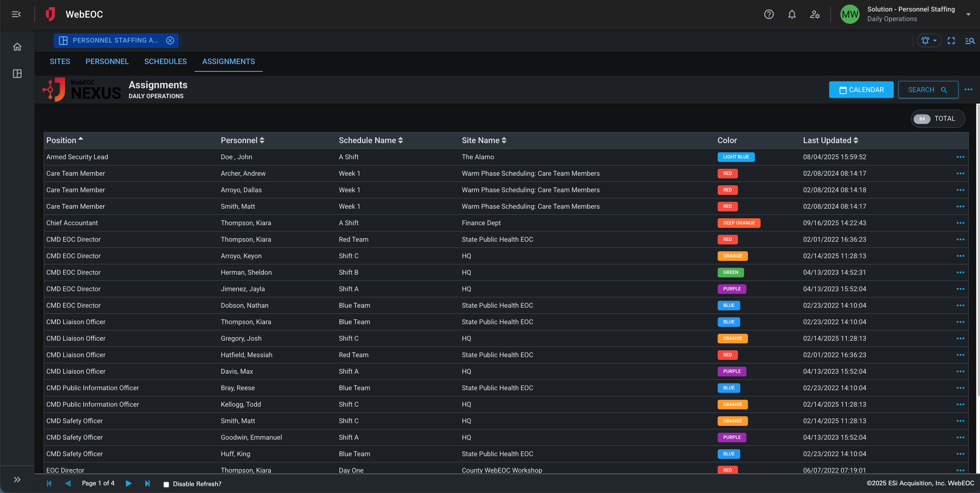Open the list search icon in toolbar
This screenshot has height=493, width=980.
(x=970, y=41)
